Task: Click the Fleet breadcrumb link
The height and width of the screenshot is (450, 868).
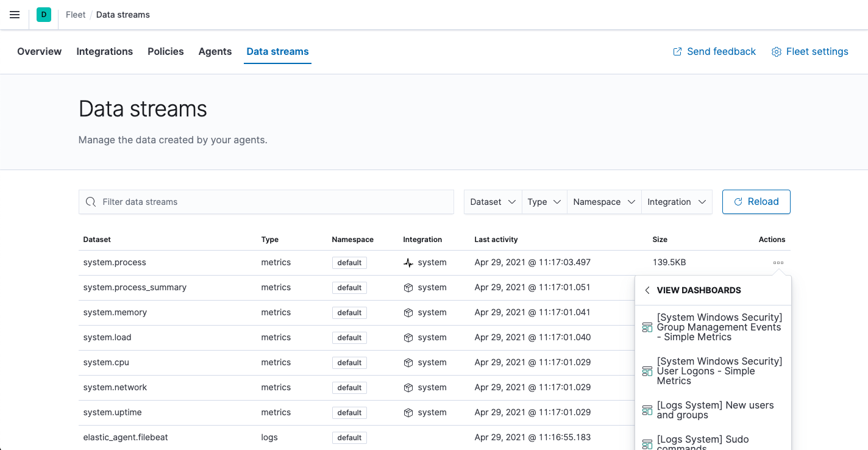Action: 75,14
